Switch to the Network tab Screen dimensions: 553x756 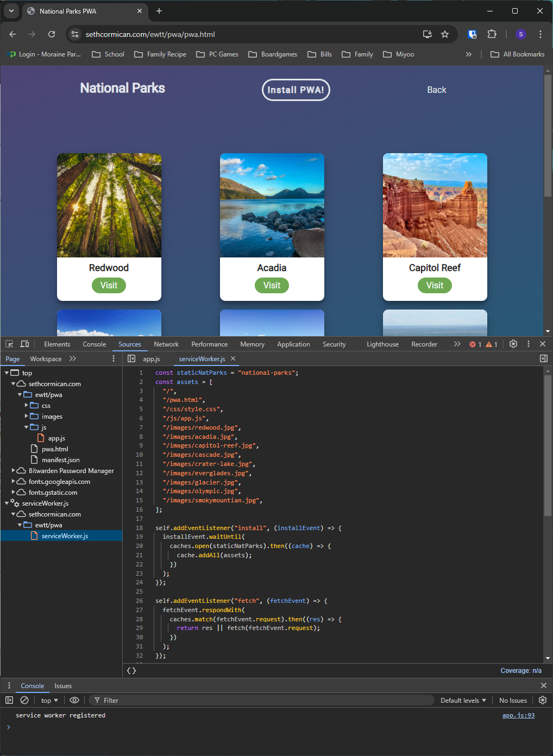[166, 344]
